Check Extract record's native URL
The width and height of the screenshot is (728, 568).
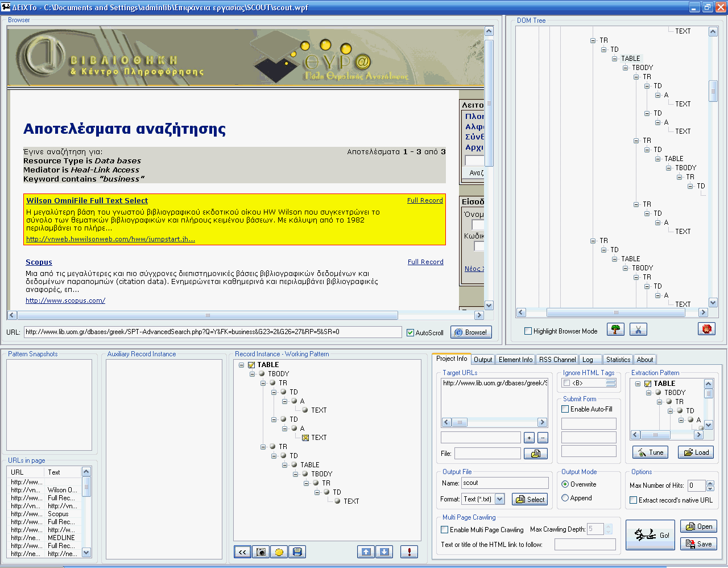[633, 500]
